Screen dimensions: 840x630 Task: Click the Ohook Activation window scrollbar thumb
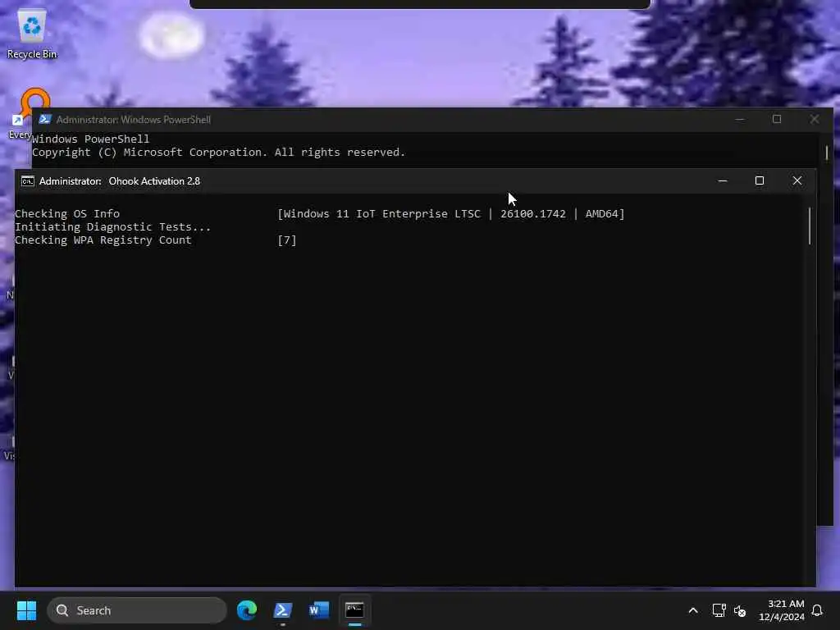click(x=809, y=226)
